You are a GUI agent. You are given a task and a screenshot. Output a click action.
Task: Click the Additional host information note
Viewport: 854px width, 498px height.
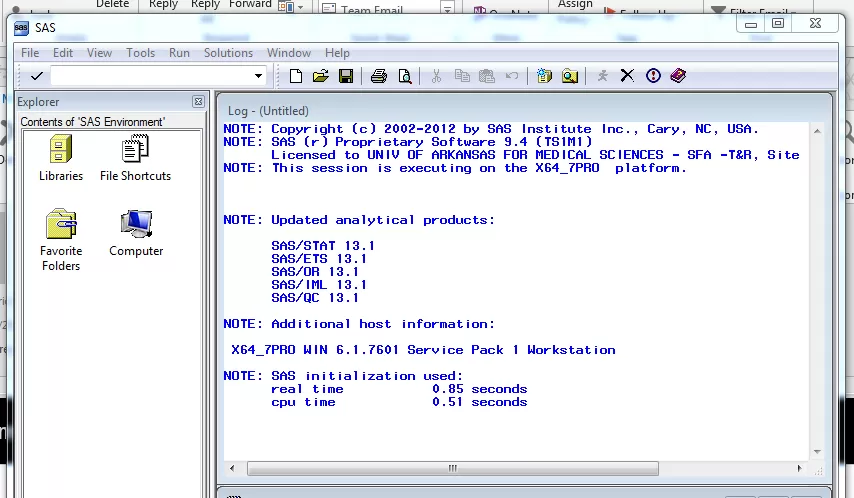(359, 324)
